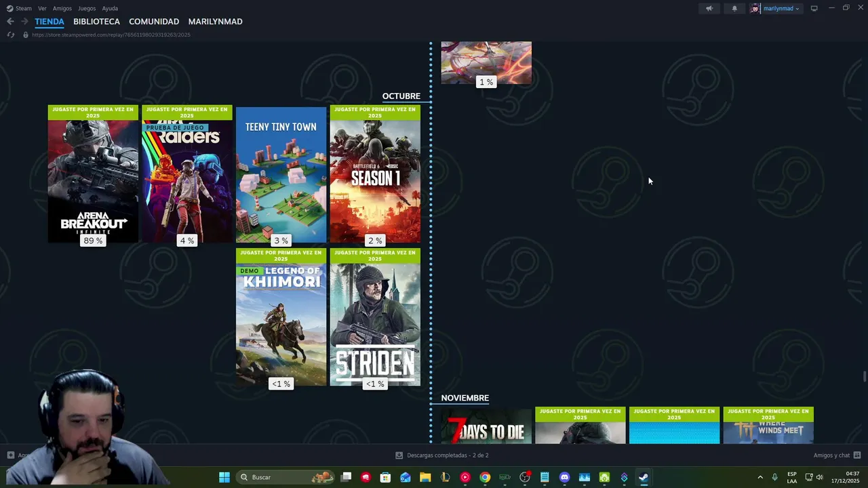Click the 2 % playtime label
This screenshot has height=488, width=868.
click(375, 241)
